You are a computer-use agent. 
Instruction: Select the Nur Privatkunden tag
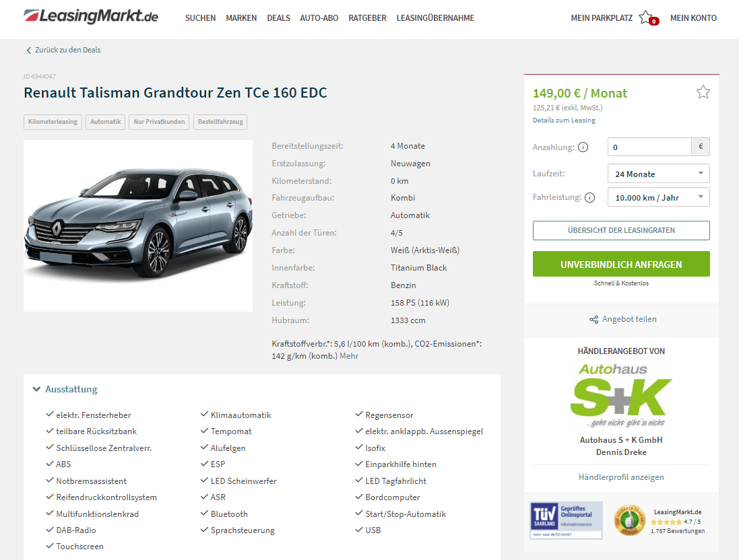pos(159,122)
